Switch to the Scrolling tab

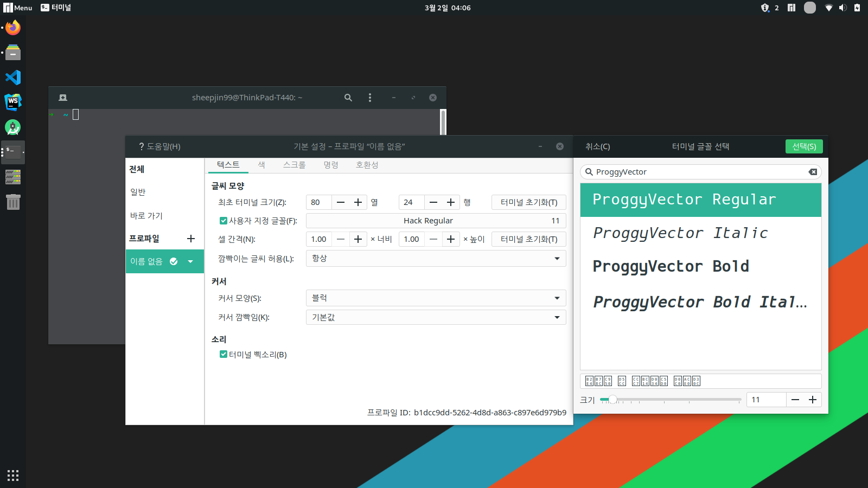pyautogui.click(x=294, y=165)
